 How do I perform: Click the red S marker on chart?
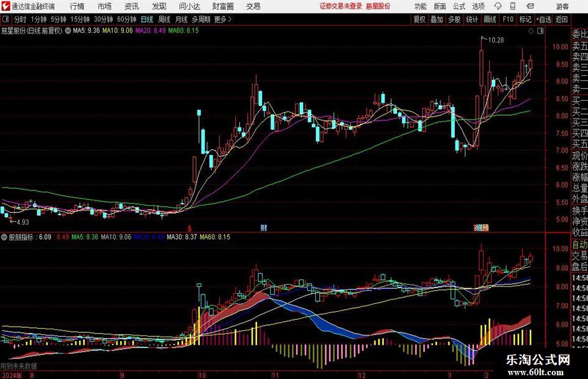pyautogui.click(x=190, y=228)
